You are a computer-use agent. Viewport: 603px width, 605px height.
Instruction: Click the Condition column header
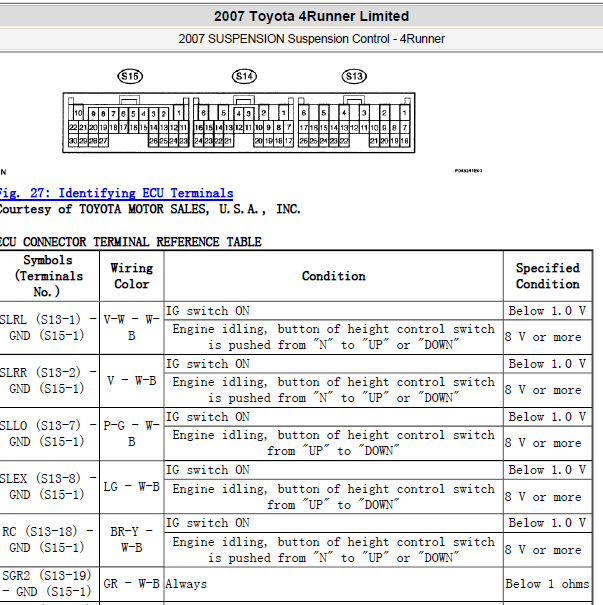click(333, 276)
